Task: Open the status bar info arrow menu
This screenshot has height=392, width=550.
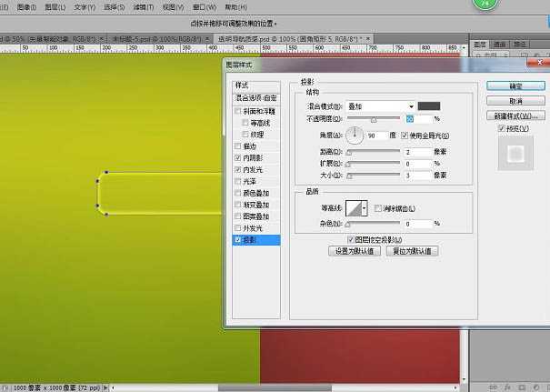Action: (105, 387)
